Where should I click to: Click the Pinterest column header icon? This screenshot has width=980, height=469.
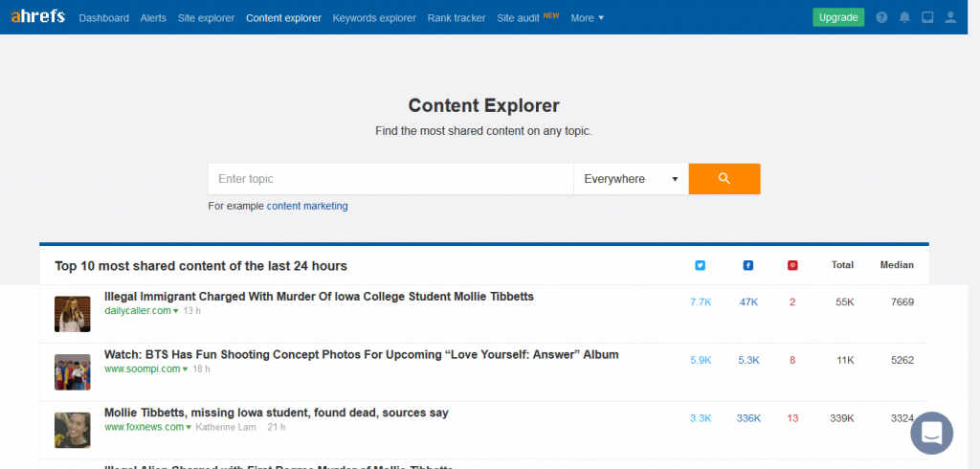click(792, 265)
